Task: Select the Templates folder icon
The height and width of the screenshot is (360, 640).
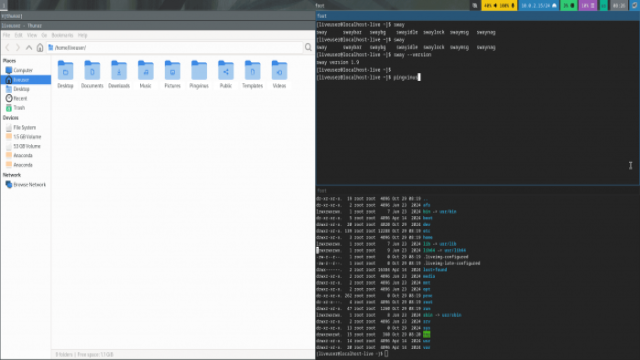Action: [253, 71]
